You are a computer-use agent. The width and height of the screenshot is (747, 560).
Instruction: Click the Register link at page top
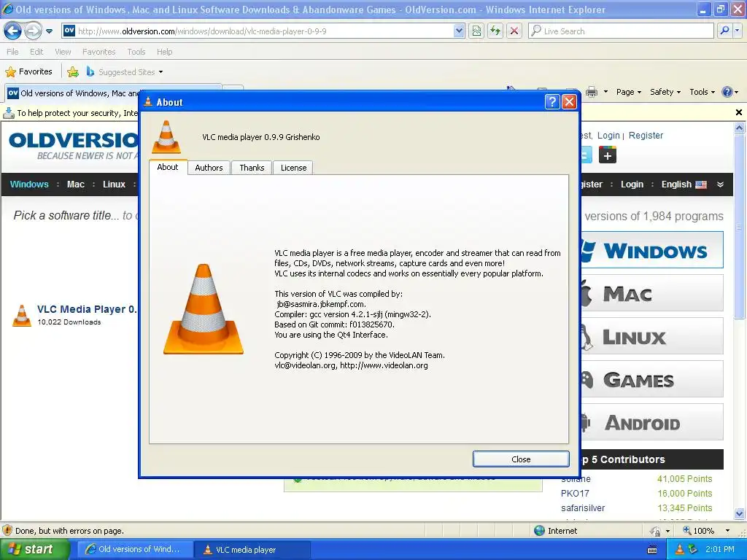(x=646, y=135)
